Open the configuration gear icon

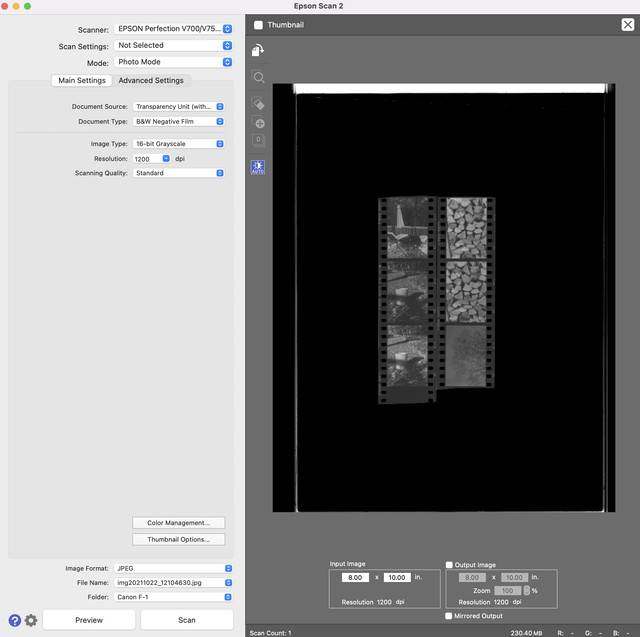tap(31, 620)
